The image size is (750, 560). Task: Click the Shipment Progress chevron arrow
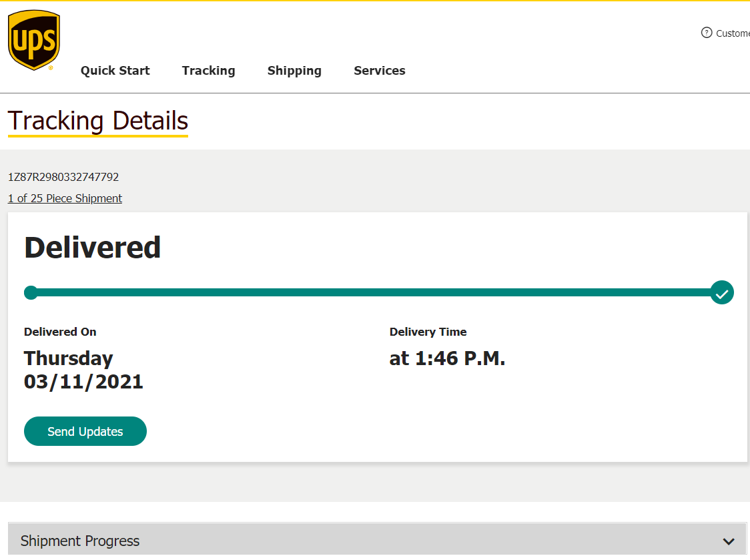point(729,541)
